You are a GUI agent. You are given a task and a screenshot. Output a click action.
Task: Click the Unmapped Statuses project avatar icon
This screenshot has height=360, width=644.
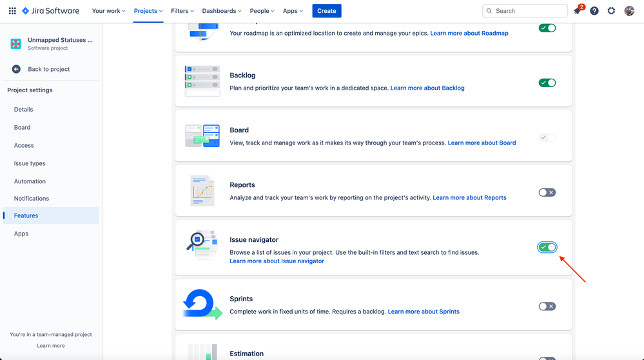[x=15, y=44]
